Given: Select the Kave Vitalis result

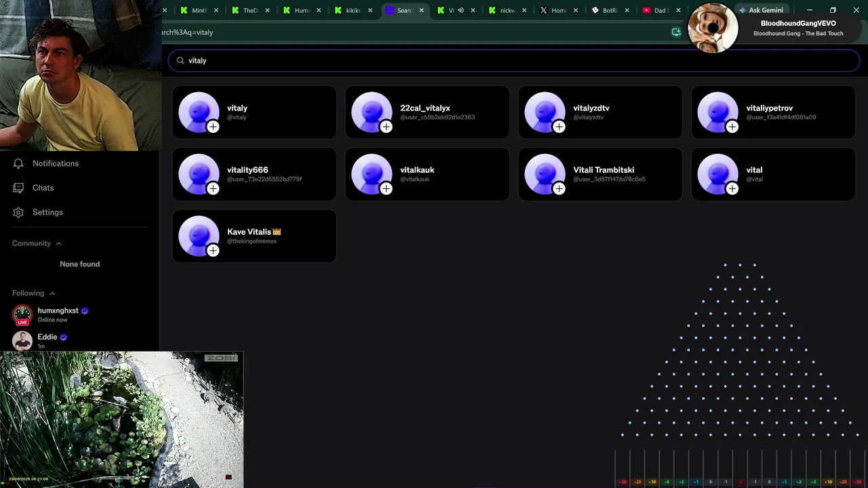Looking at the screenshot, I should pyautogui.click(x=254, y=236).
